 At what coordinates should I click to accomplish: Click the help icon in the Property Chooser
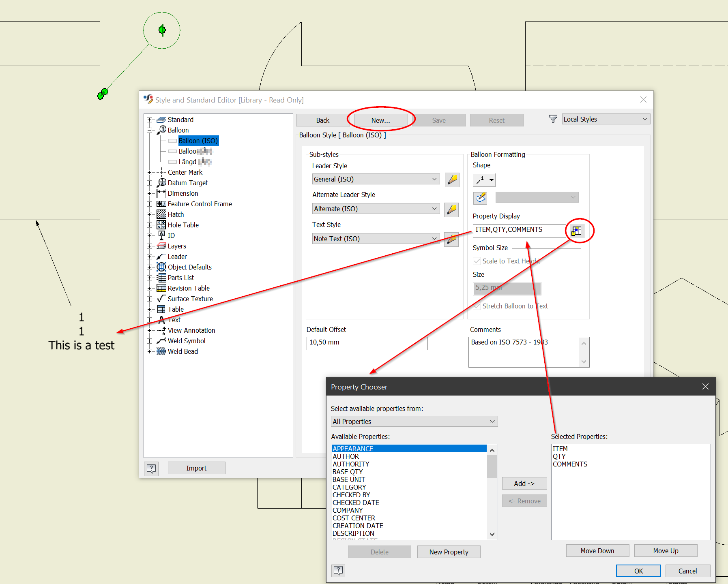(x=338, y=570)
